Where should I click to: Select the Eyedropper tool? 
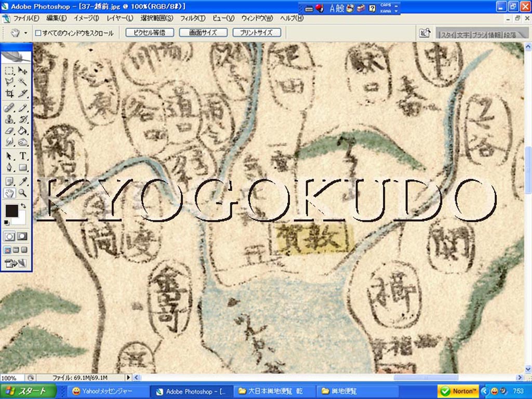tap(22, 182)
